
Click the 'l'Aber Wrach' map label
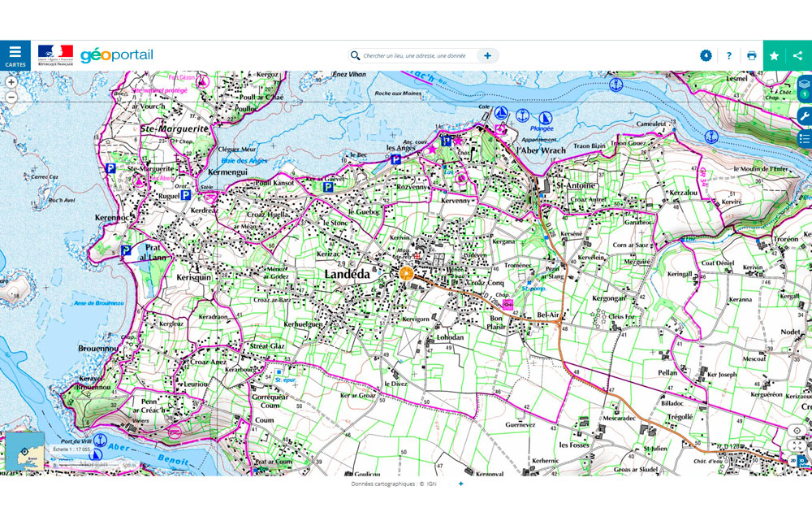point(541,150)
